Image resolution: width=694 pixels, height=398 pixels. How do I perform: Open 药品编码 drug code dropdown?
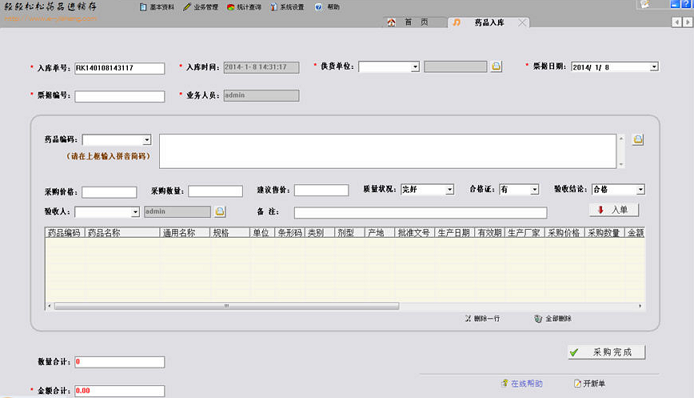pos(147,140)
